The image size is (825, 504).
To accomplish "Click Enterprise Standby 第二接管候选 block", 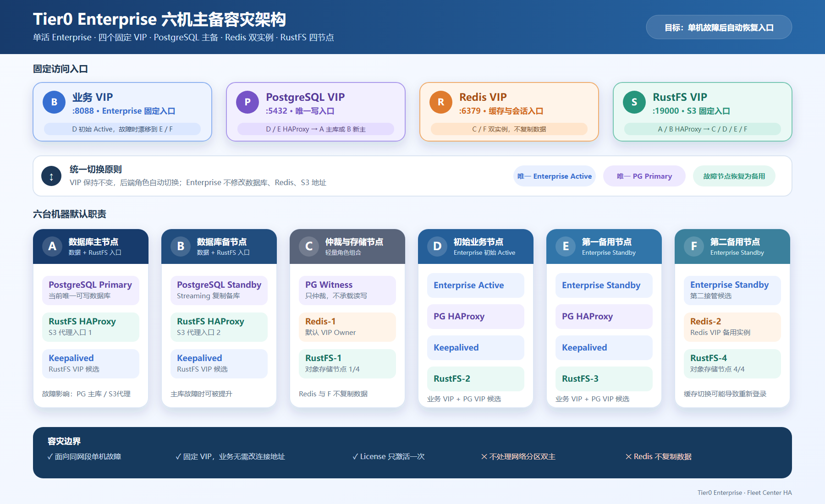I will [x=732, y=290].
